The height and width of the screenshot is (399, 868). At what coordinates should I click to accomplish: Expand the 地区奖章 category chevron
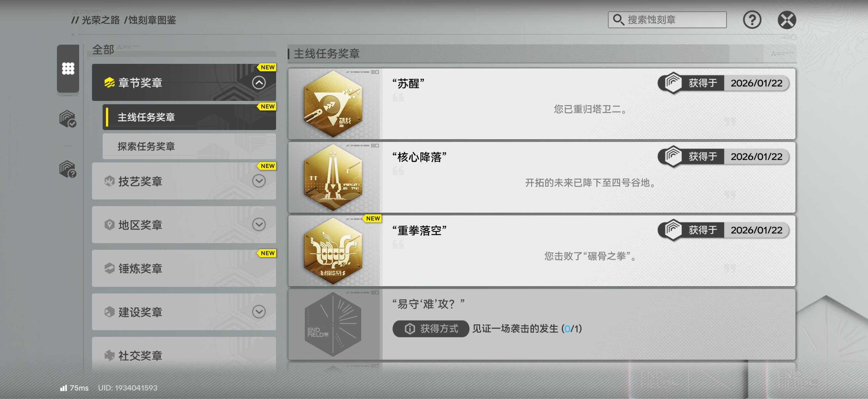click(259, 225)
